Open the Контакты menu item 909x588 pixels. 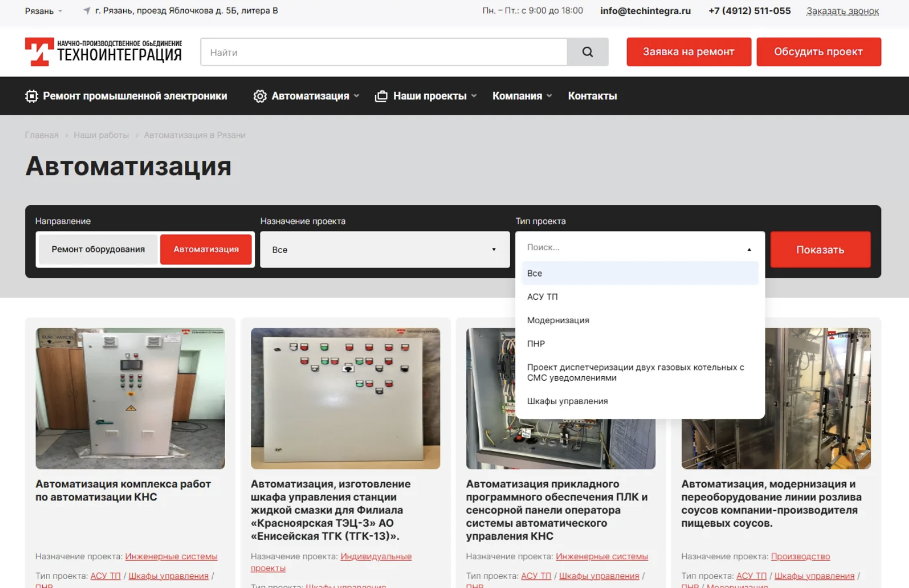[592, 96]
